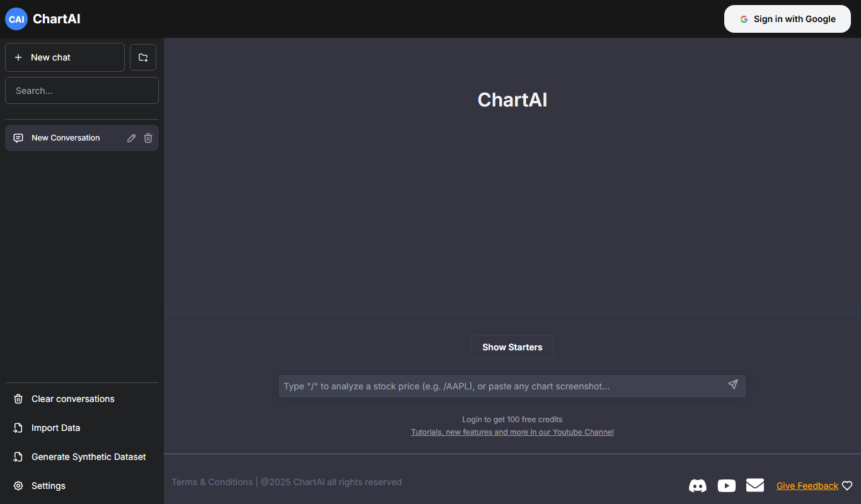The image size is (861, 504).
Task: Open the Youtube Channel tutorials link
Action: [512, 432]
